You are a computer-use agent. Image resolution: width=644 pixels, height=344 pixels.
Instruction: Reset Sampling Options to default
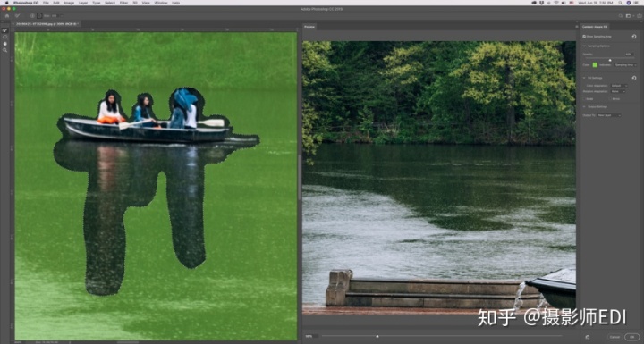(634, 37)
